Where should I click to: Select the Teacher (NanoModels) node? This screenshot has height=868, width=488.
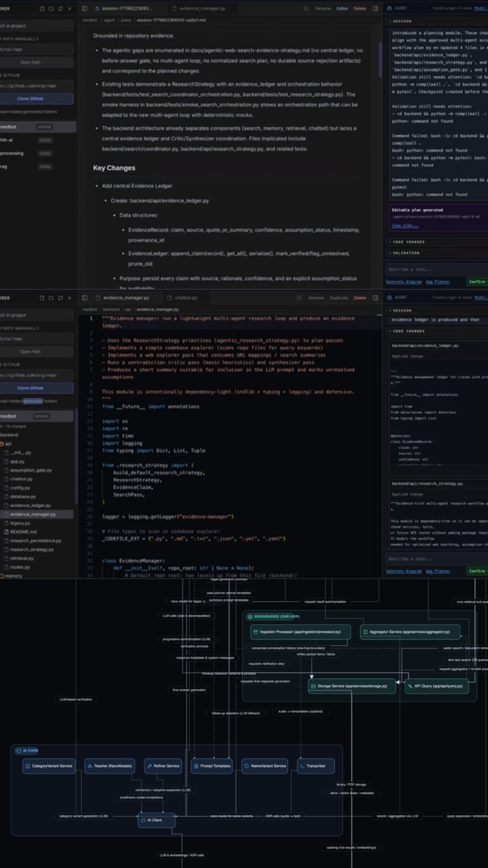tap(109, 765)
